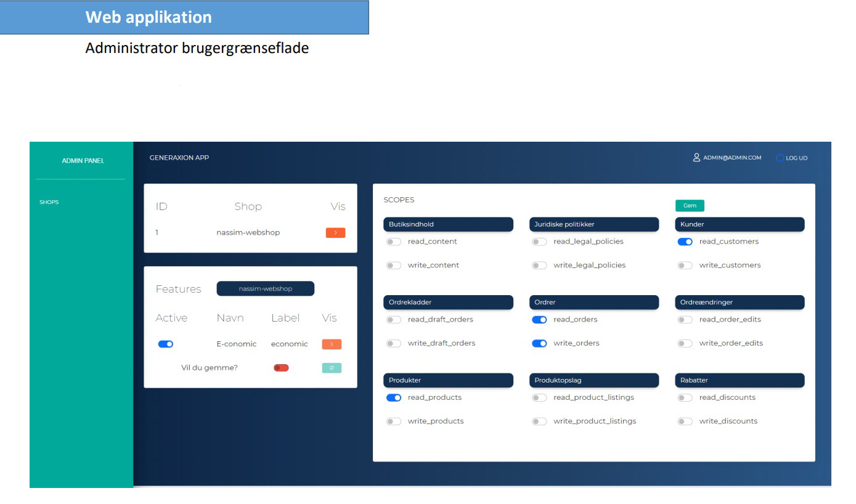Switch on read_discounts scope
856x504 pixels.
(x=685, y=398)
